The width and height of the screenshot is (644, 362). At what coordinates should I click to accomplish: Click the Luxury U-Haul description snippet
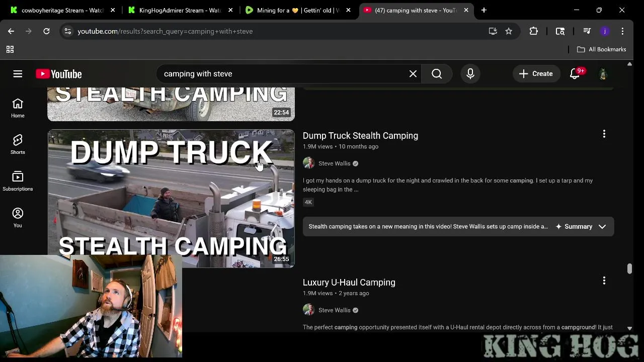[x=458, y=327]
